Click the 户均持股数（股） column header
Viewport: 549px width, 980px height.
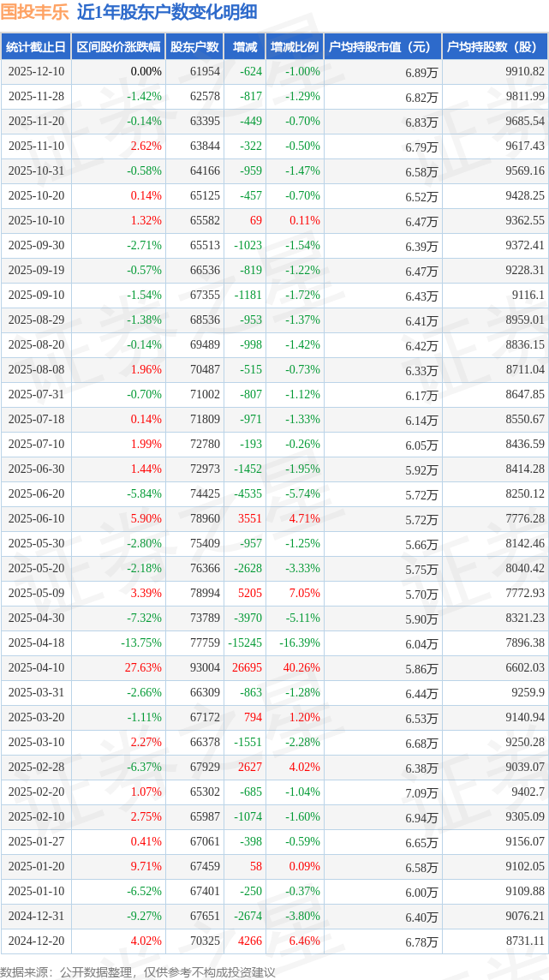(x=496, y=47)
